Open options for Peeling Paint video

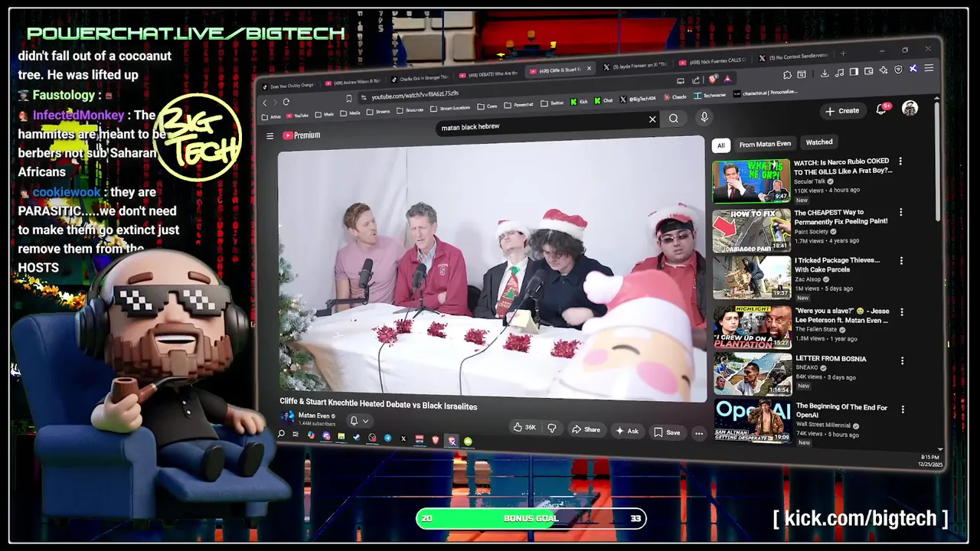tap(900, 212)
